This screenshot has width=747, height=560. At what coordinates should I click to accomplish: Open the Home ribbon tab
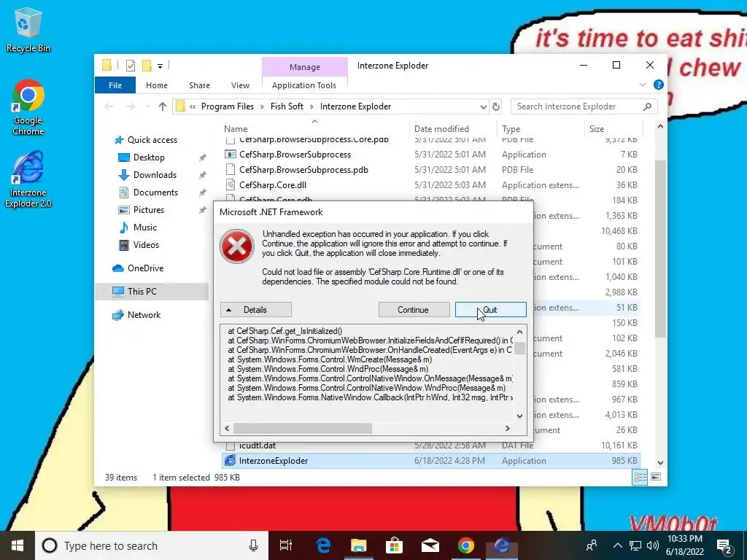tap(157, 85)
